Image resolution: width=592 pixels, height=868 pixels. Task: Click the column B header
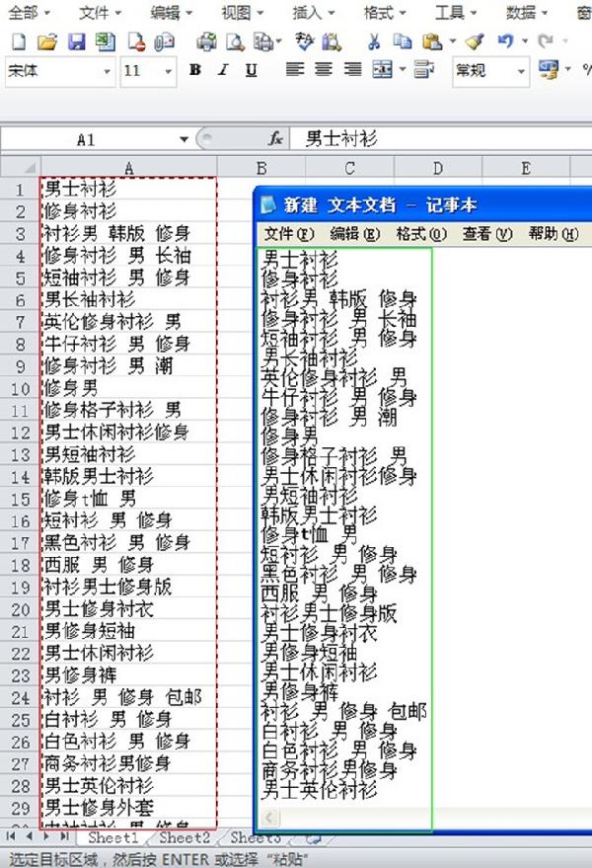(261, 168)
